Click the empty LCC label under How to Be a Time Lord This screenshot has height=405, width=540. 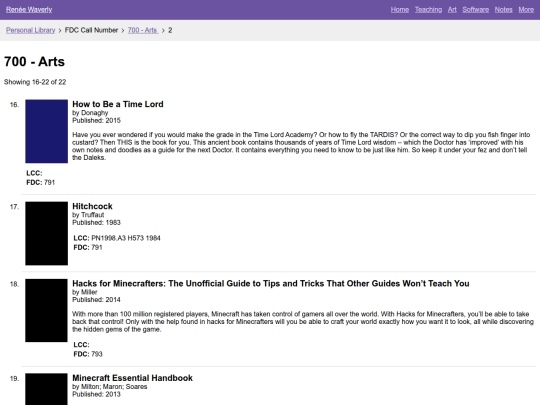tap(34, 173)
